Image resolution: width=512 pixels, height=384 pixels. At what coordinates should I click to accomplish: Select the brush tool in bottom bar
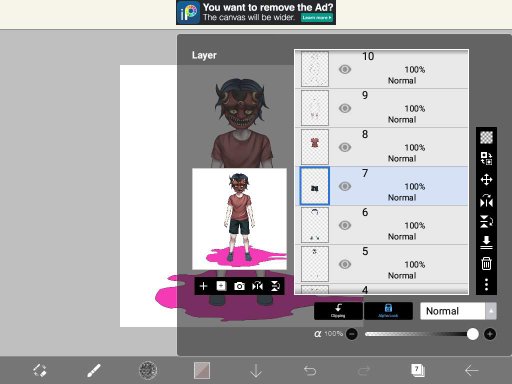(x=94, y=370)
